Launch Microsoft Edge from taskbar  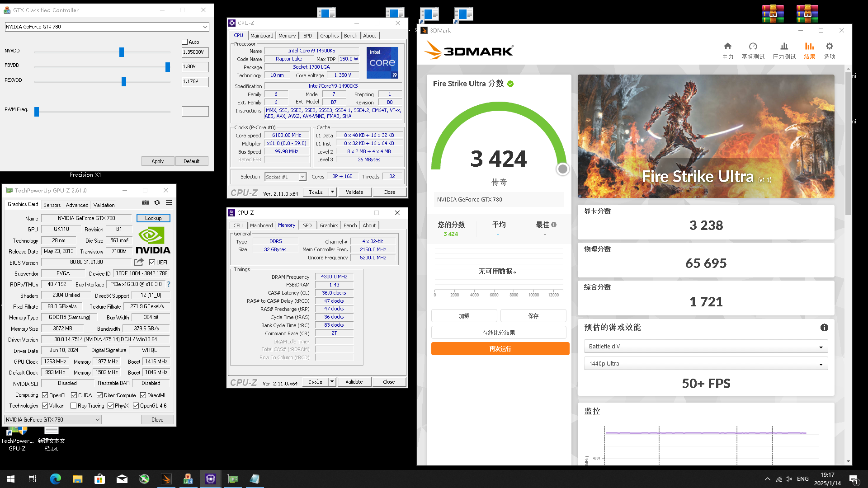click(x=55, y=479)
